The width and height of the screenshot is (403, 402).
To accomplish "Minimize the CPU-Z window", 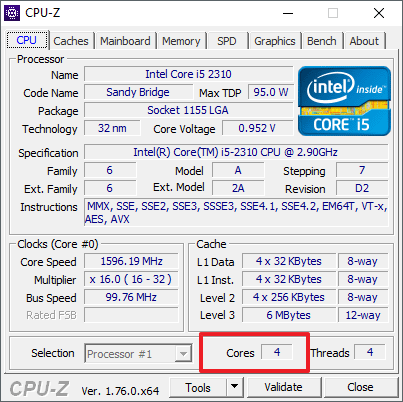I will 288,13.
